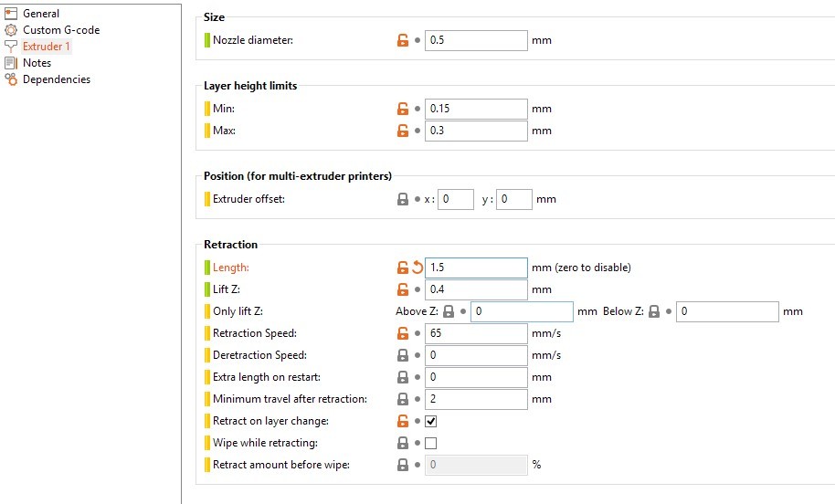The image size is (835, 504).
Task: Uncheck Retract on layer change checkbox
Action: pos(431,421)
